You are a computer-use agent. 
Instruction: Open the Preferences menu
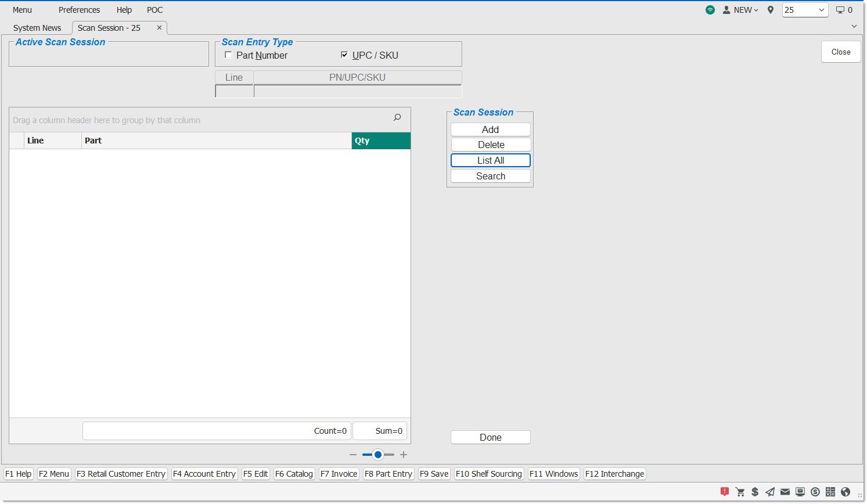(79, 10)
